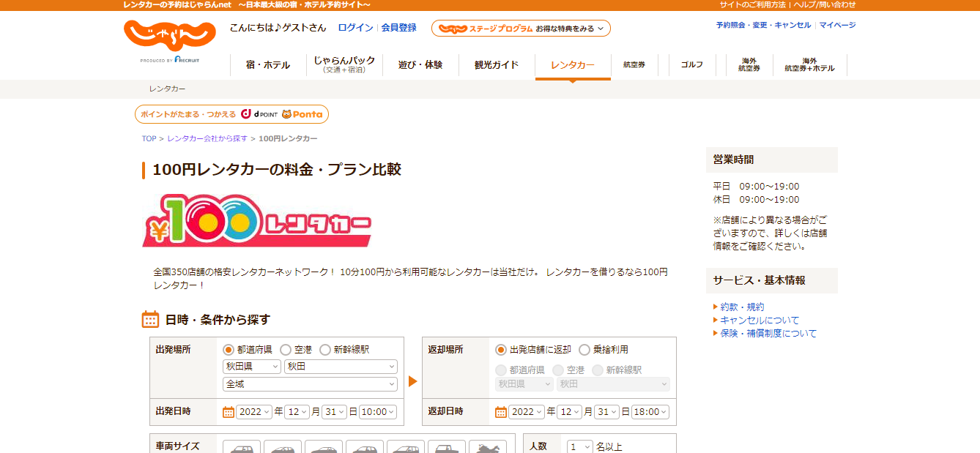Open return date calendar picker icon

click(501, 412)
